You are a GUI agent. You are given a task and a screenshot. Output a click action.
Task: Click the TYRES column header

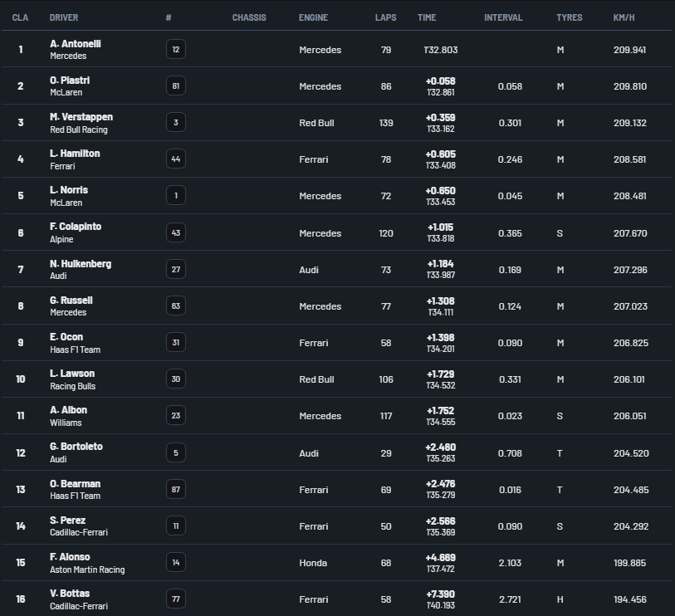(x=569, y=17)
